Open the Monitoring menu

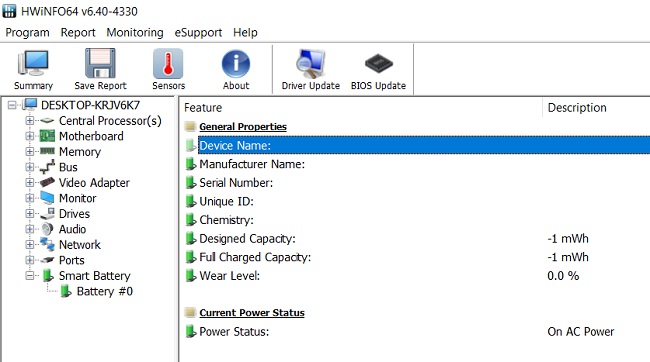135,32
